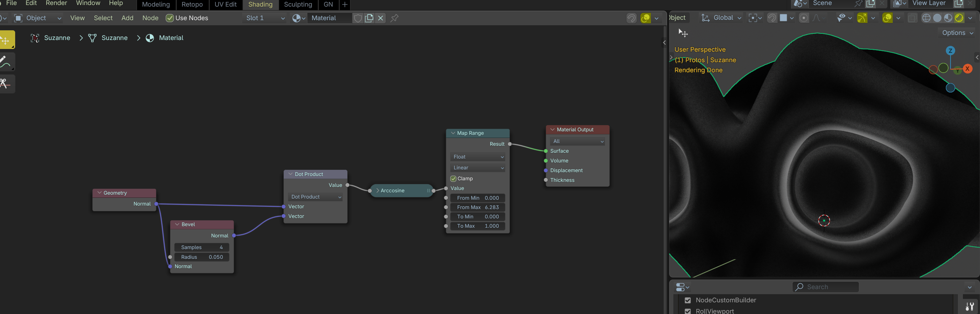Click the Search field in preferences
980x314 pixels.
[x=826, y=287]
